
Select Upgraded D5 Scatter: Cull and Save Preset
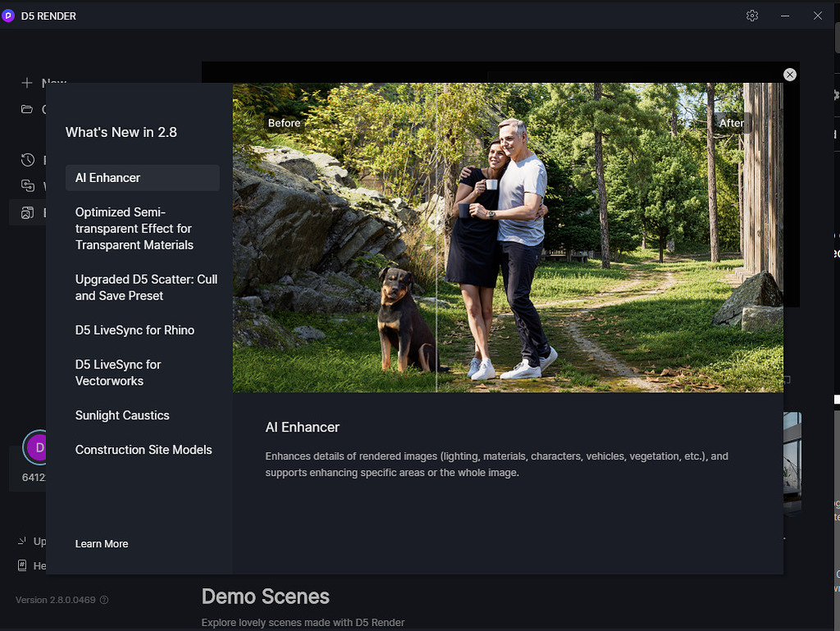click(x=146, y=287)
